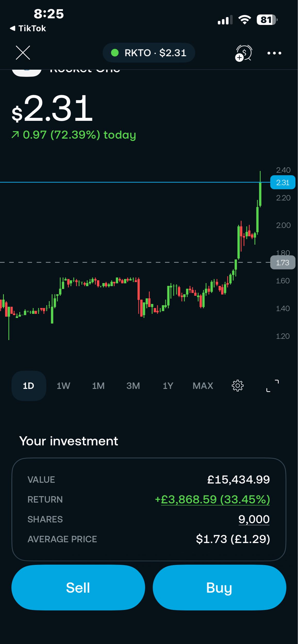Image resolution: width=298 pixels, height=644 pixels.
Task: Tap the underlined 9,000 shares value
Action: [x=254, y=519]
